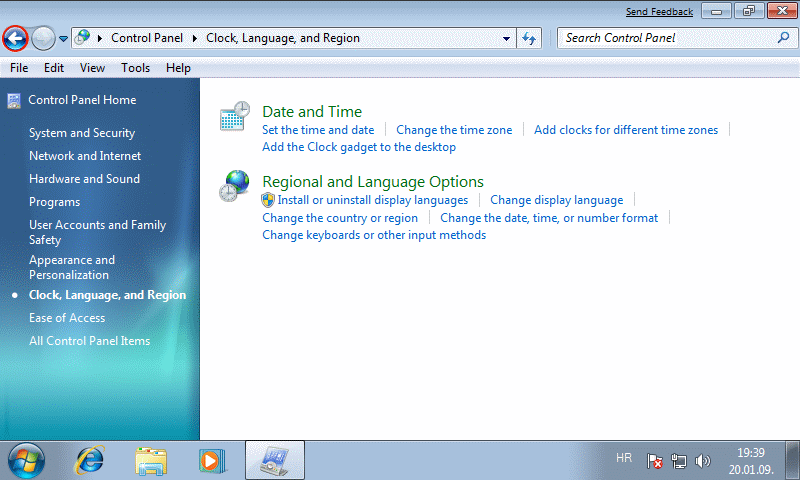This screenshot has height=480, width=800.
Task: Open All Control Panel Items
Action: [89, 341]
